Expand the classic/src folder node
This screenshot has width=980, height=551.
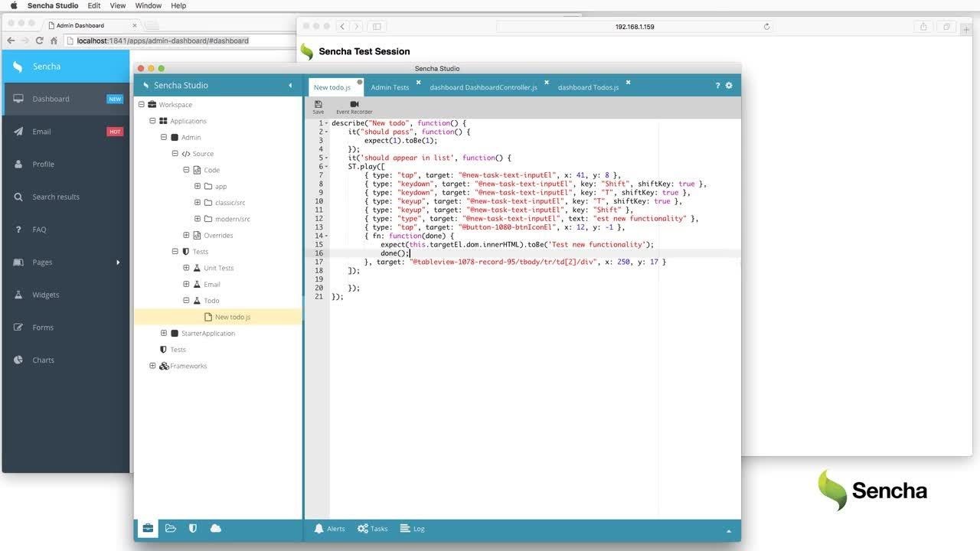pos(198,203)
